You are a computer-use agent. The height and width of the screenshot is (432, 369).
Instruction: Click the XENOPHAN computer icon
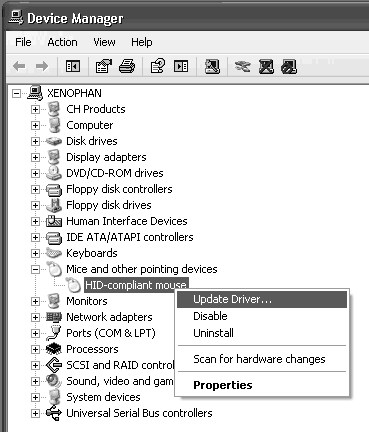[35, 93]
